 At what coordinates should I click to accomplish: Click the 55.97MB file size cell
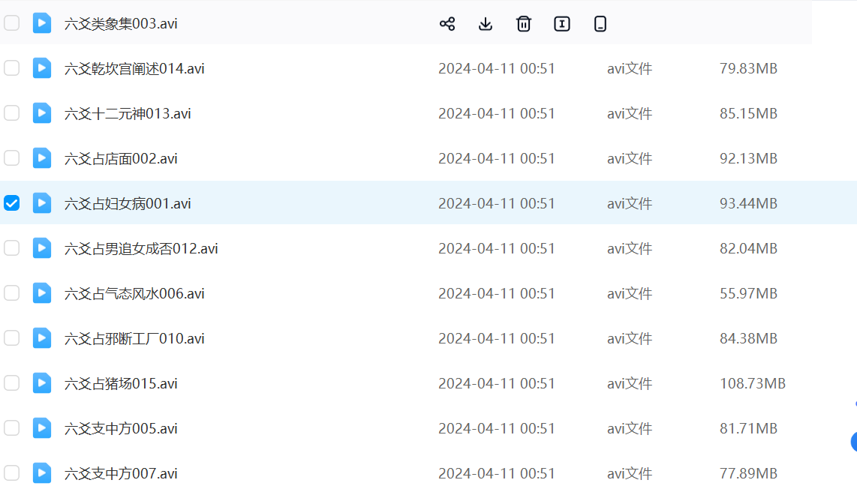pyautogui.click(x=748, y=293)
